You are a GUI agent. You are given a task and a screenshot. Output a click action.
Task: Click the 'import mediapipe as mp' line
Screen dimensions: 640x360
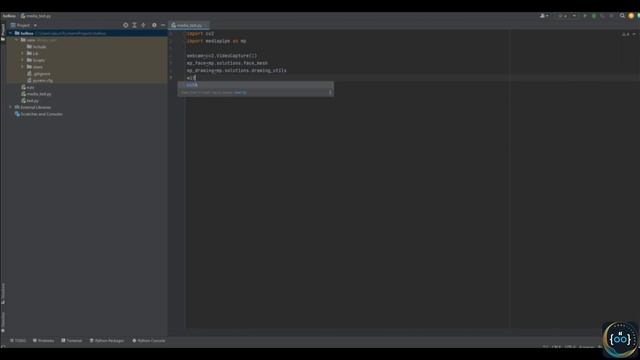(216, 41)
